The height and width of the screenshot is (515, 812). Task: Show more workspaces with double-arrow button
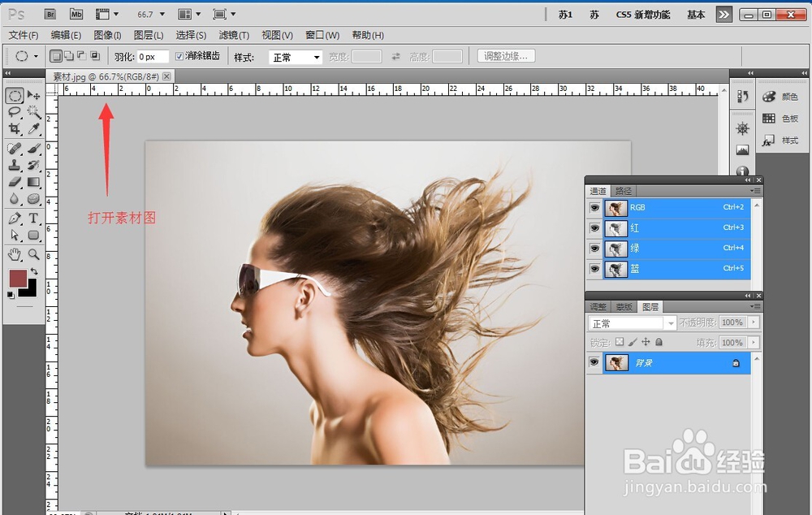pyautogui.click(x=723, y=15)
